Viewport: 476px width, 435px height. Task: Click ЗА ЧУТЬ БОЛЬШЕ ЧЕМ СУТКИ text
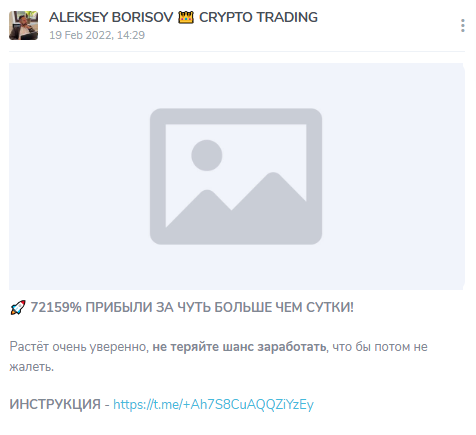point(255,307)
